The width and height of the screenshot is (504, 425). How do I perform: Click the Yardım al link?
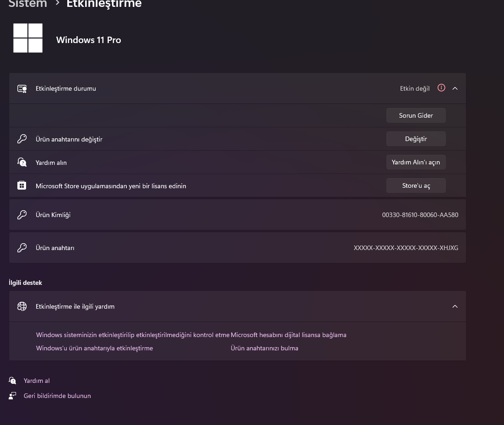(x=37, y=381)
